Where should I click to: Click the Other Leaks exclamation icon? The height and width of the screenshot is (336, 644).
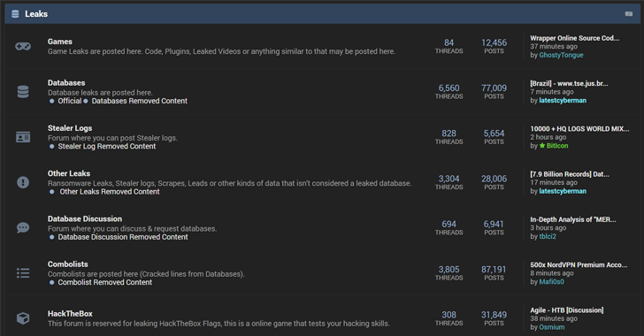pos(23,182)
